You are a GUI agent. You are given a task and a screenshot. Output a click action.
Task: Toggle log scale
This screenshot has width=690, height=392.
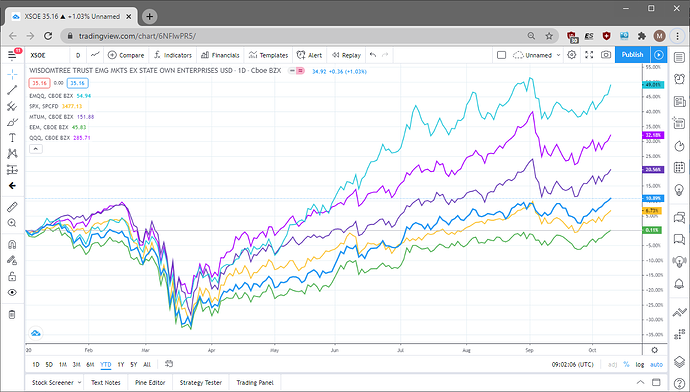640,364
